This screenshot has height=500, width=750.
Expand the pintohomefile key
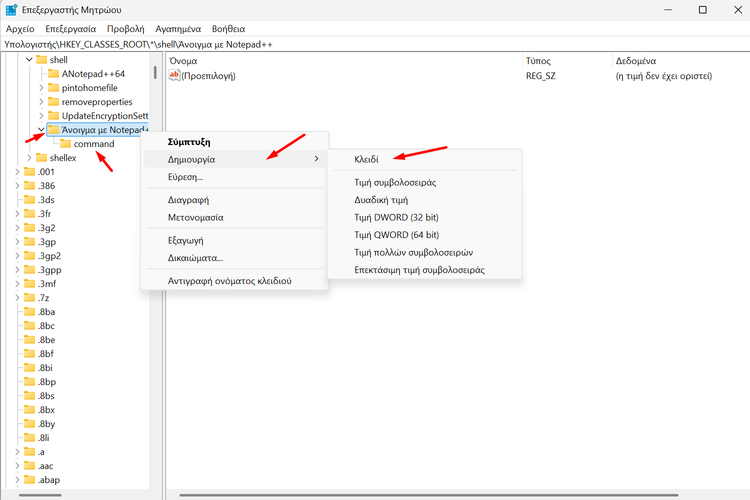[x=41, y=88]
